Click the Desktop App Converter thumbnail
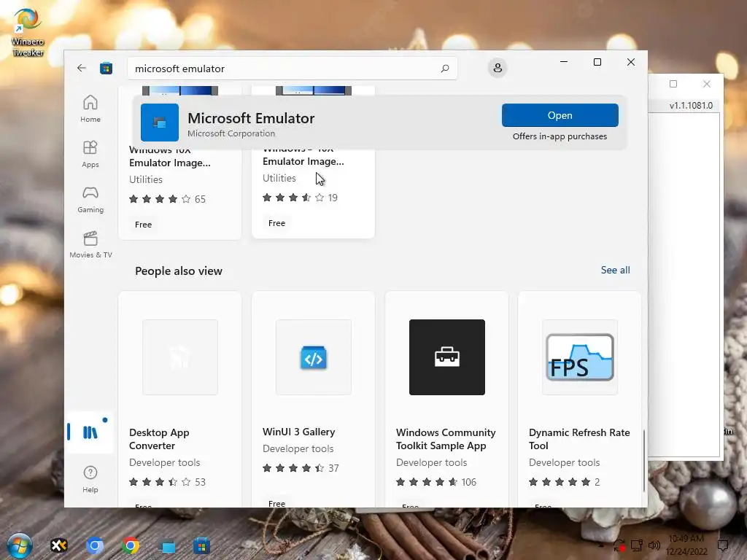Image resolution: width=747 pixels, height=560 pixels. pyautogui.click(x=180, y=357)
